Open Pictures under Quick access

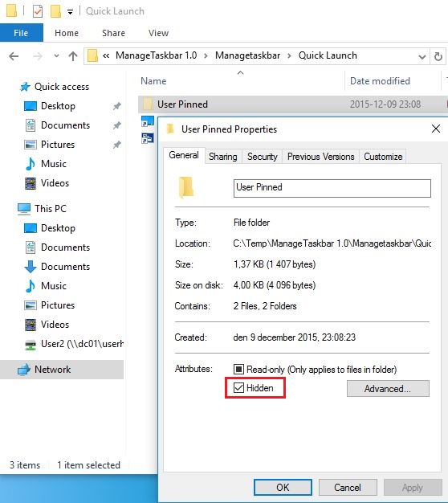coord(58,145)
